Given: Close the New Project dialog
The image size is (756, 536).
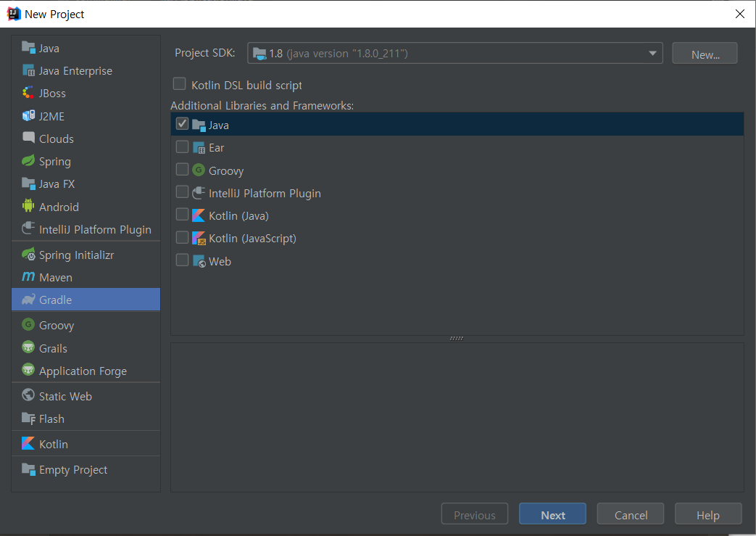Looking at the screenshot, I should coord(739,14).
